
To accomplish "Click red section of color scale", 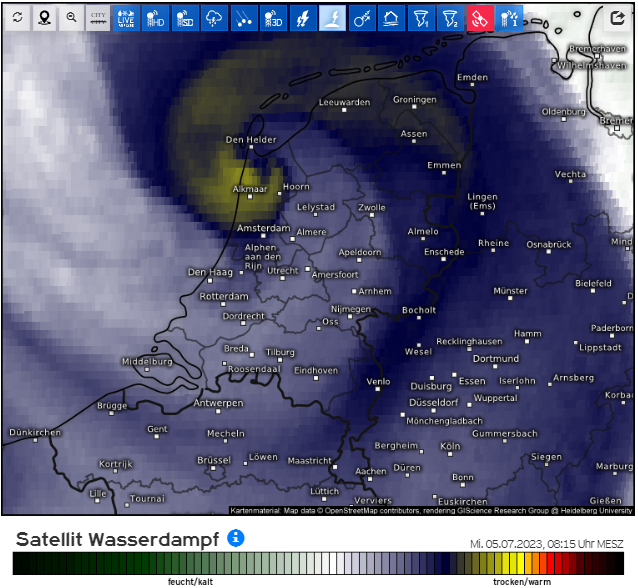I will click(553, 563).
